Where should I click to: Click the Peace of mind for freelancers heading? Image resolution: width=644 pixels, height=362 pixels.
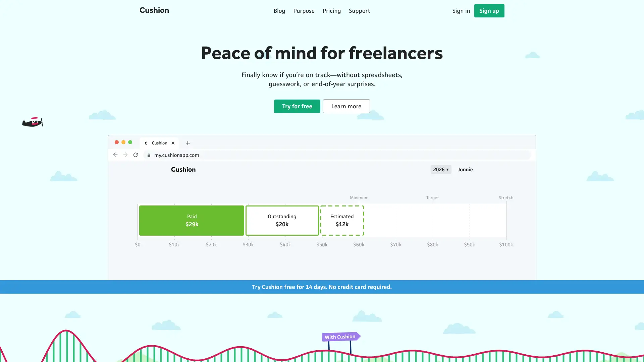click(x=322, y=53)
